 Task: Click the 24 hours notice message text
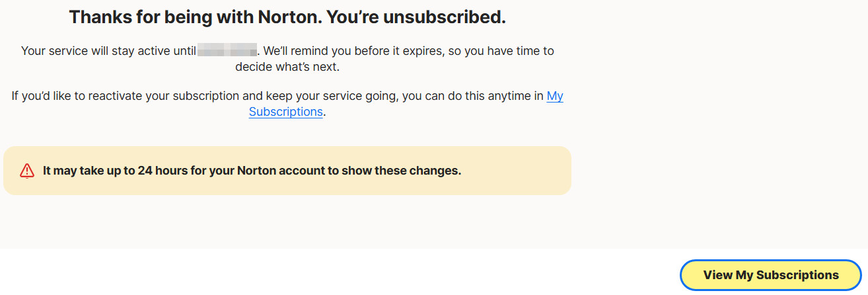pos(252,171)
